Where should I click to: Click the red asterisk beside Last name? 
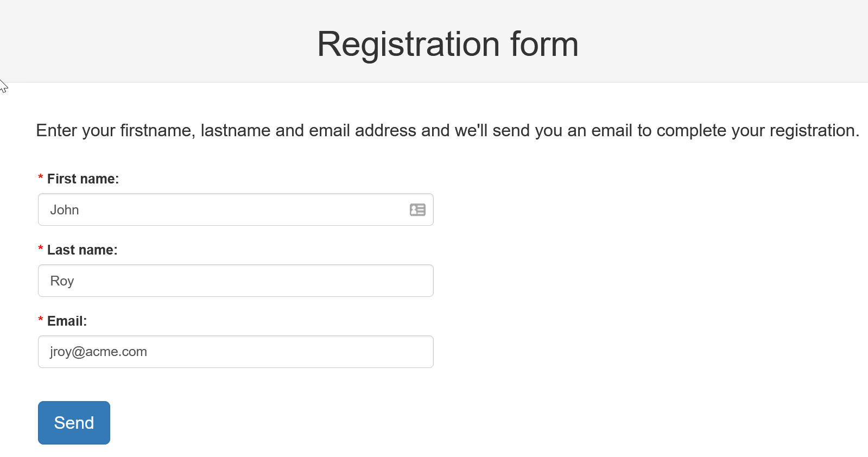click(x=41, y=249)
